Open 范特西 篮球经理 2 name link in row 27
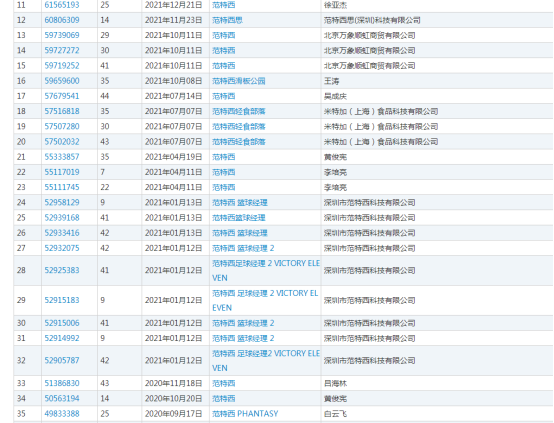The width and height of the screenshot is (554, 423). (x=243, y=248)
